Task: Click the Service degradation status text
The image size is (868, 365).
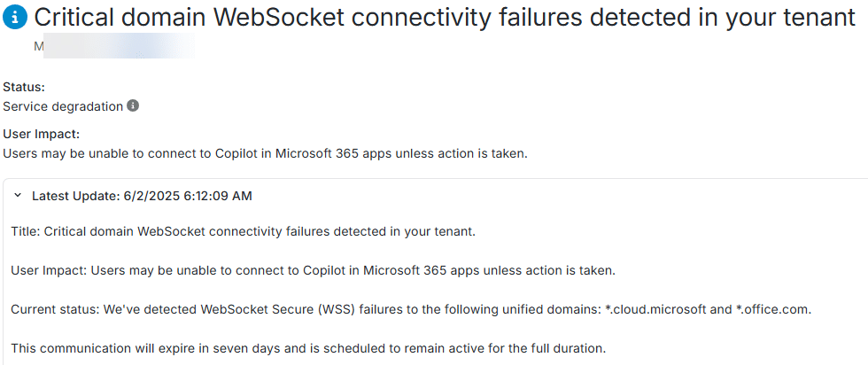Action: (63, 106)
